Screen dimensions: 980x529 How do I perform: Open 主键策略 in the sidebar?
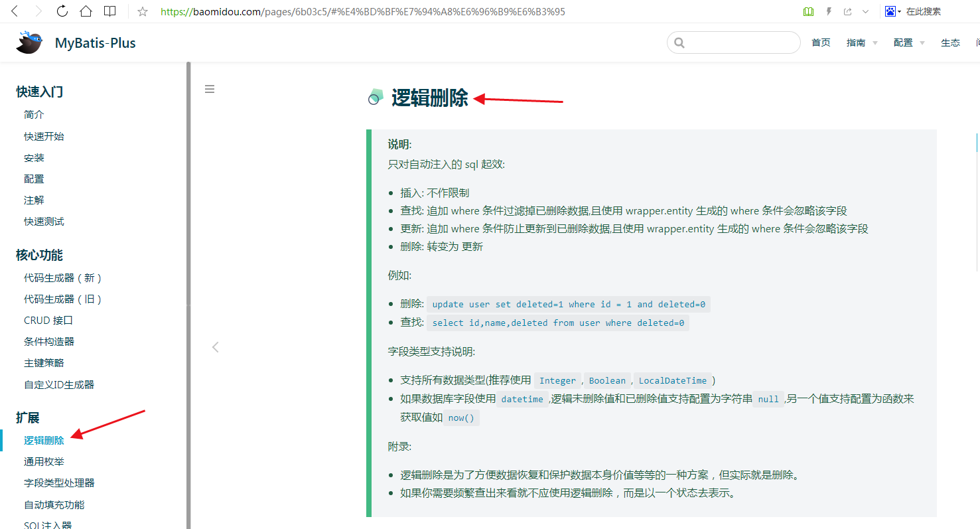(44, 363)
